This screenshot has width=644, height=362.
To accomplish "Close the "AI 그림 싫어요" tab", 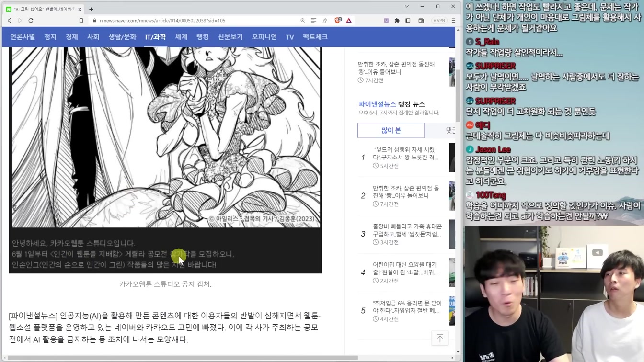I will [80, 9].
